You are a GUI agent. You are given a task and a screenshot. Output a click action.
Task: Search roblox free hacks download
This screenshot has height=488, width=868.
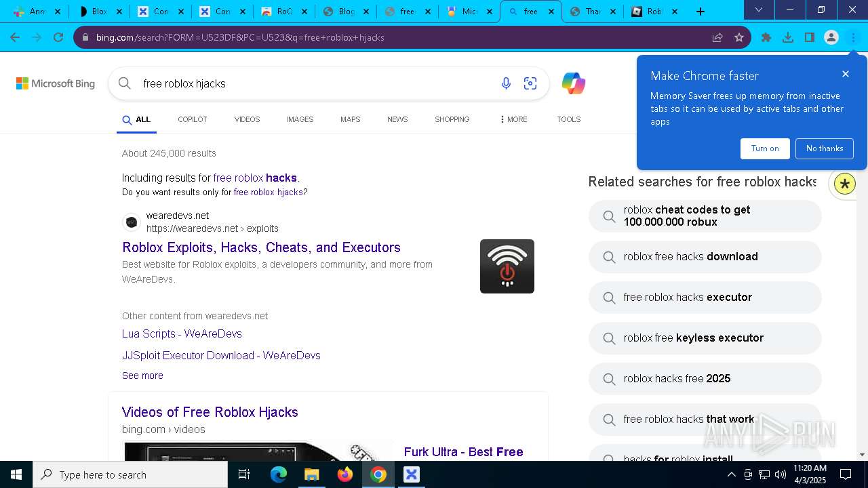click(705, 257)
